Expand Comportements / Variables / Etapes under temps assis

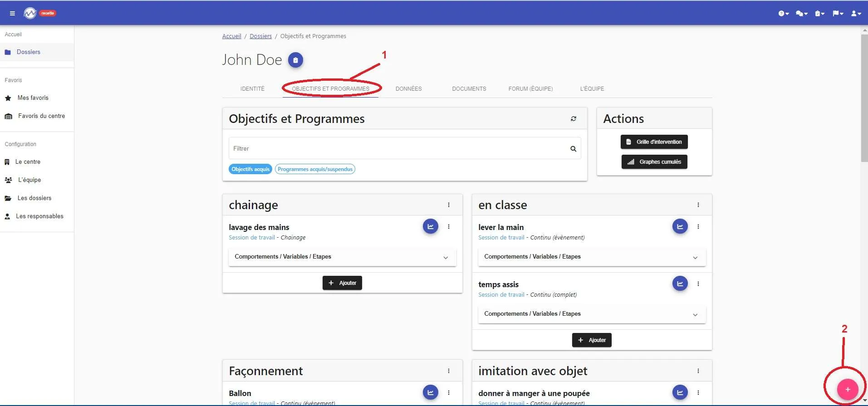tap(592, 314)
